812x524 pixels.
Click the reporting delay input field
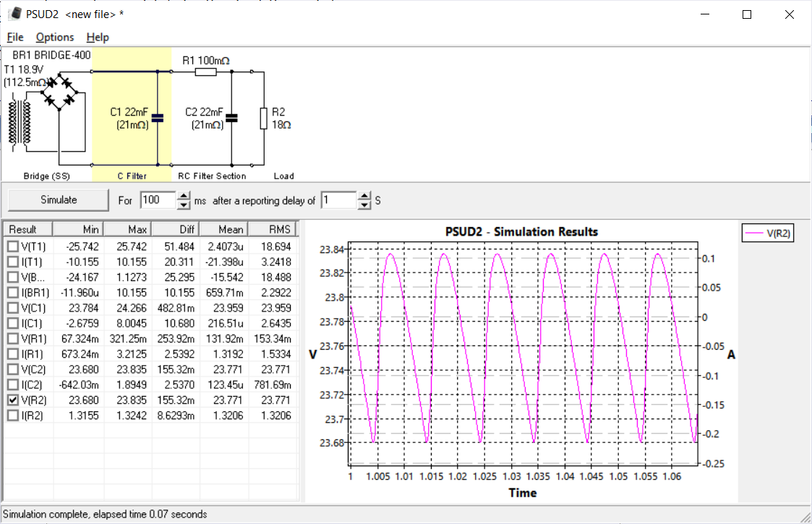(338, 200)
